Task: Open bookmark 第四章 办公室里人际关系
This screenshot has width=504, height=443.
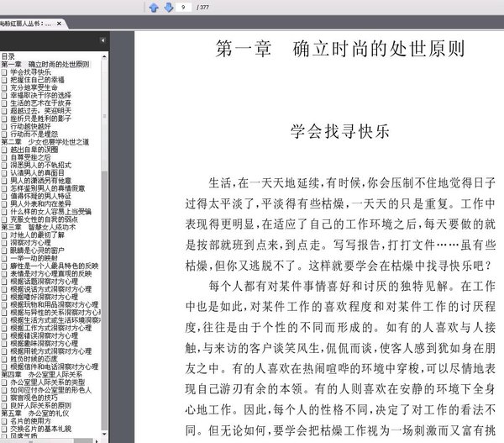Action: pos(42,374)
